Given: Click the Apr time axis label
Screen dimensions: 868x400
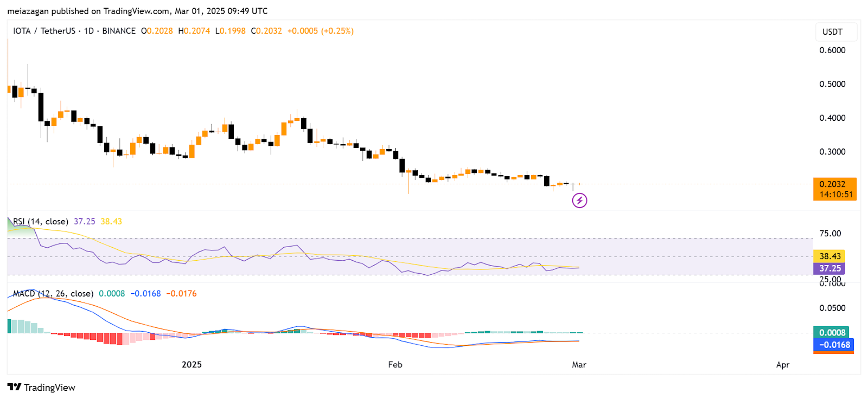Looking at the screenshot, I should [782, 365].
